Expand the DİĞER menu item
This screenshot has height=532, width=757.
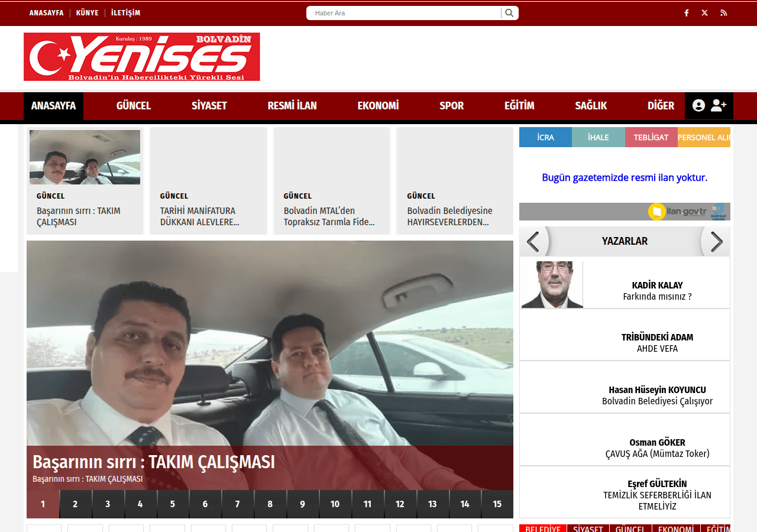(661, 106)
